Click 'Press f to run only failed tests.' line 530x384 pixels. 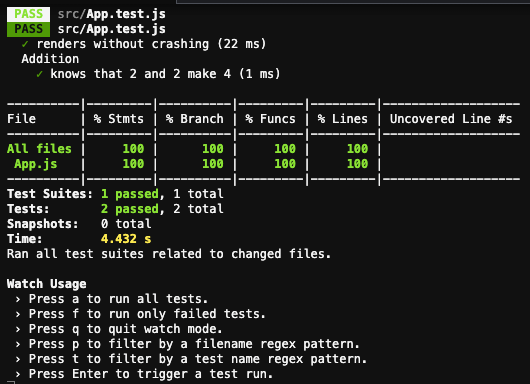[147, 314]
